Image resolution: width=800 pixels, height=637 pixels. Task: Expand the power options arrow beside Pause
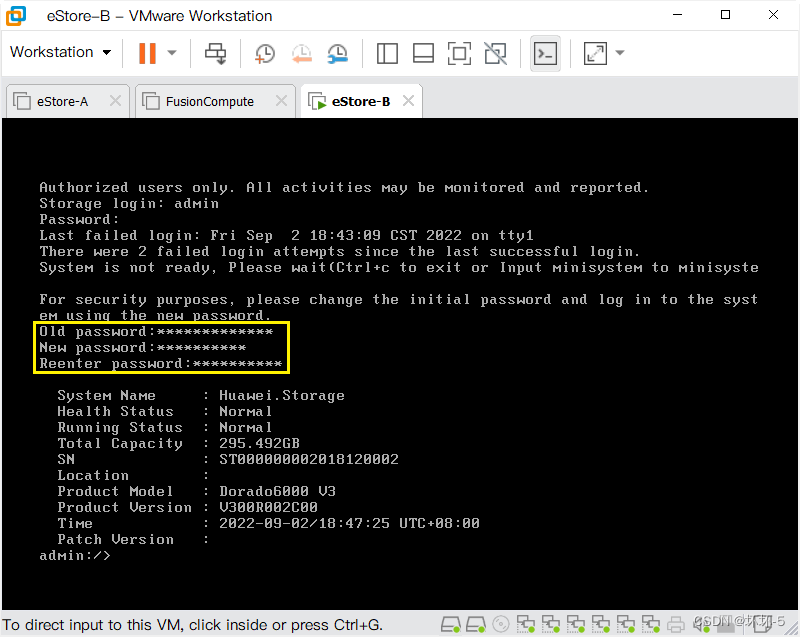172,53
